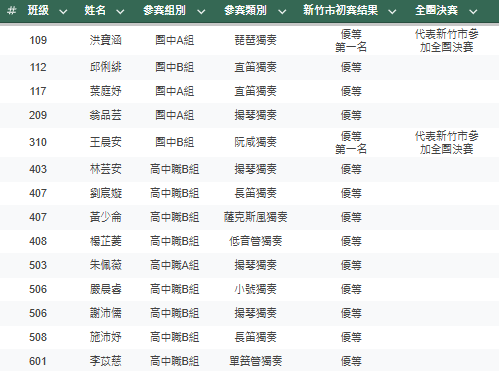Click 國中A組 in the 109 row
The image size is (499, 371).
175,40
